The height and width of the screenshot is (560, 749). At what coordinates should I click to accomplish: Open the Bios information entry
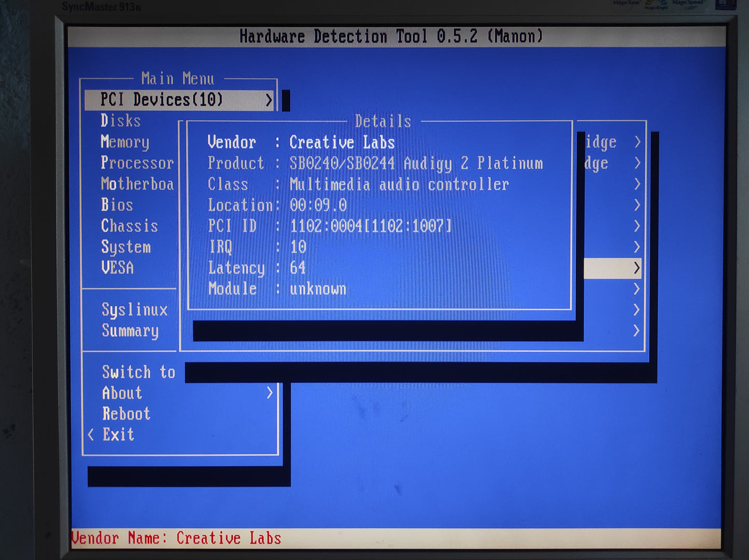pos(117,205)
